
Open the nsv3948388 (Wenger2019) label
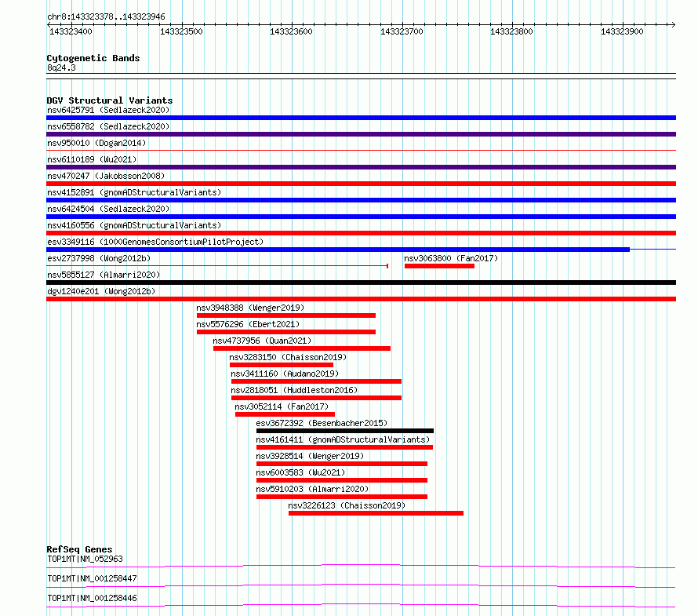tap(250, 308)
